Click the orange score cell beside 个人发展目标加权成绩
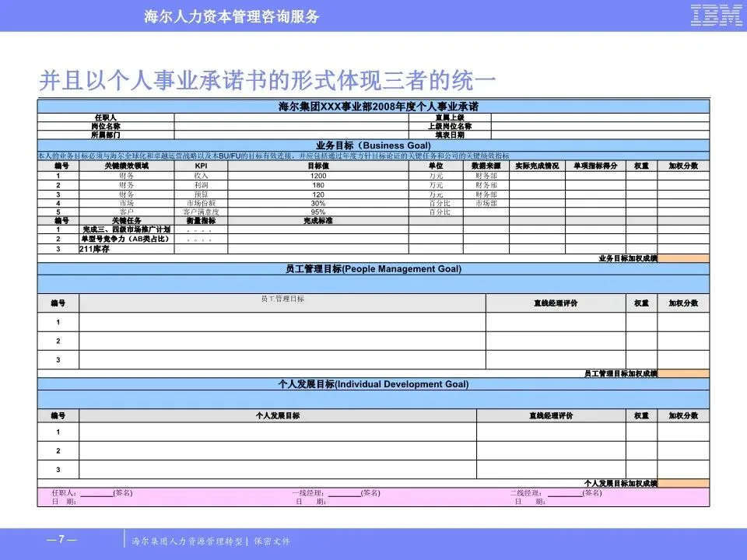 pos(683,483)
